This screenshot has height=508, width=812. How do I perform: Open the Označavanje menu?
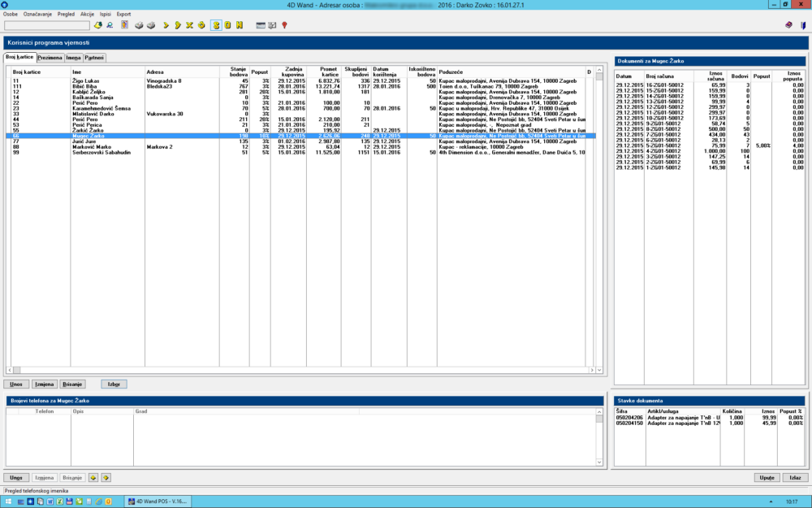tap(38, 14)
